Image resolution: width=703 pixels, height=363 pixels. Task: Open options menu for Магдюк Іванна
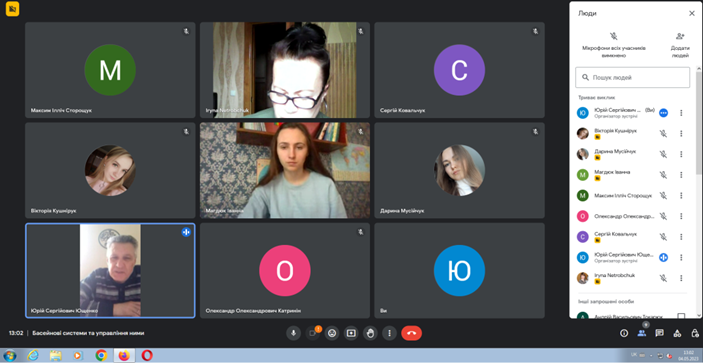(681, 175)
